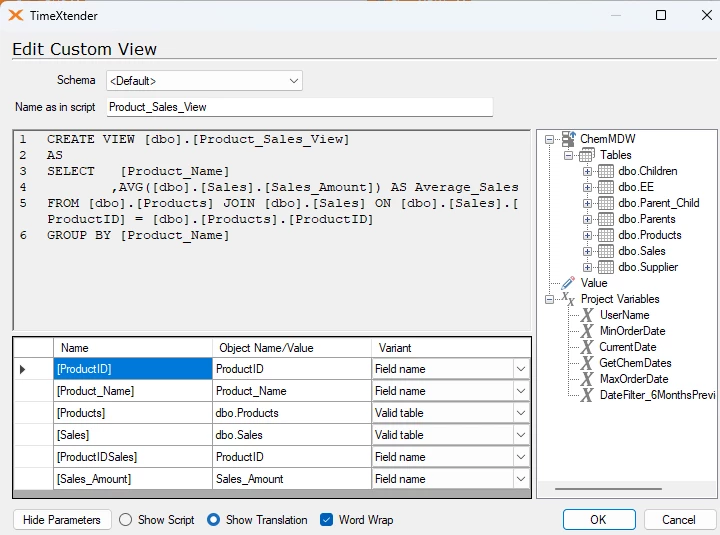Click the Hide Parameters button

(x=62, y=520)
